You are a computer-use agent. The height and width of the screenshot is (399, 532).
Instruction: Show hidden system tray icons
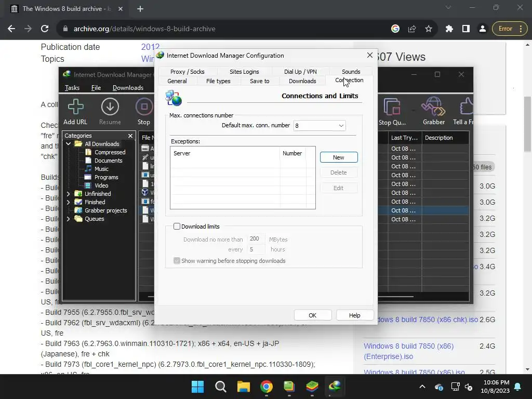(x=422, y=387)
